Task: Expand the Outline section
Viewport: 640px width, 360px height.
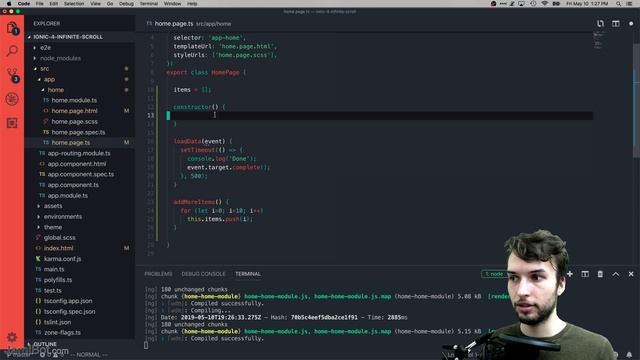Action: click(x=45, y=344)
